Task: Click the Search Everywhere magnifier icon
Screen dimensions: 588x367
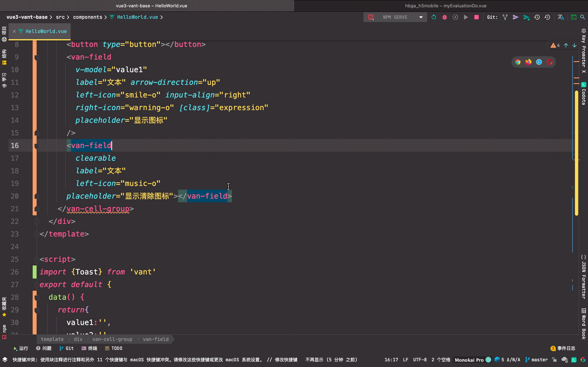Action: [x=582, y=17]
